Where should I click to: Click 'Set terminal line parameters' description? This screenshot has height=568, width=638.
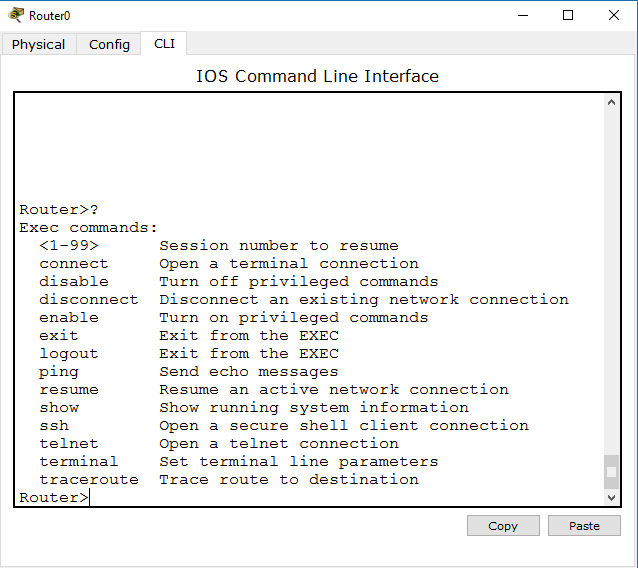(299, 462)
